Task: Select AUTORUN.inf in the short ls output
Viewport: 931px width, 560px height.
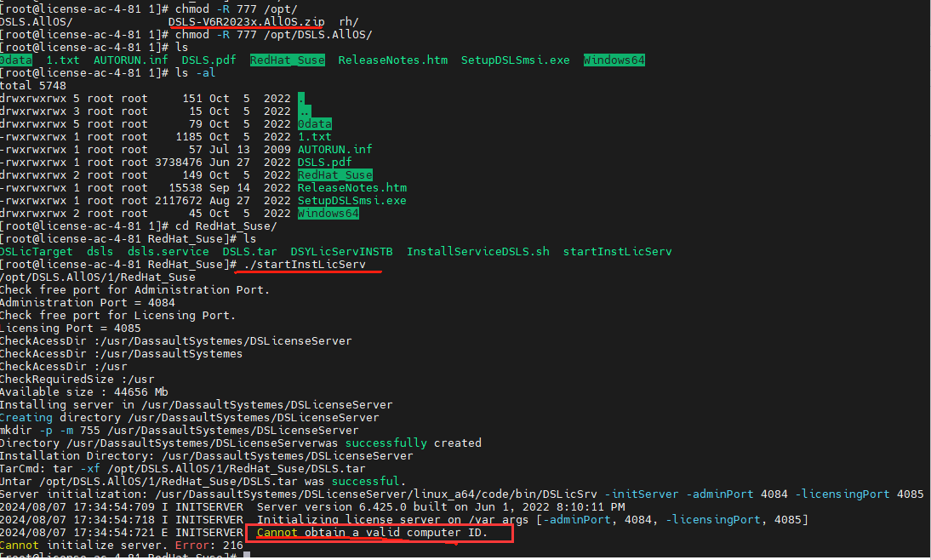Action: click(130, 60)
